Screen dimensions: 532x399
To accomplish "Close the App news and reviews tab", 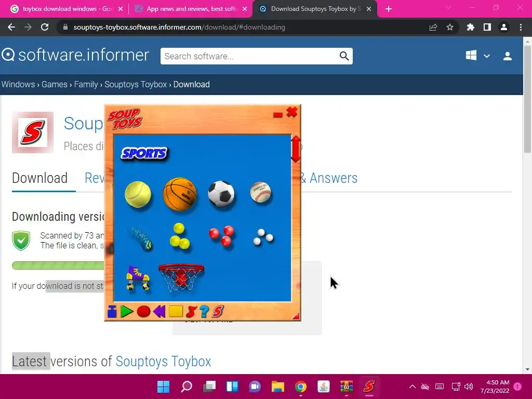I will [x=245, y=9].
